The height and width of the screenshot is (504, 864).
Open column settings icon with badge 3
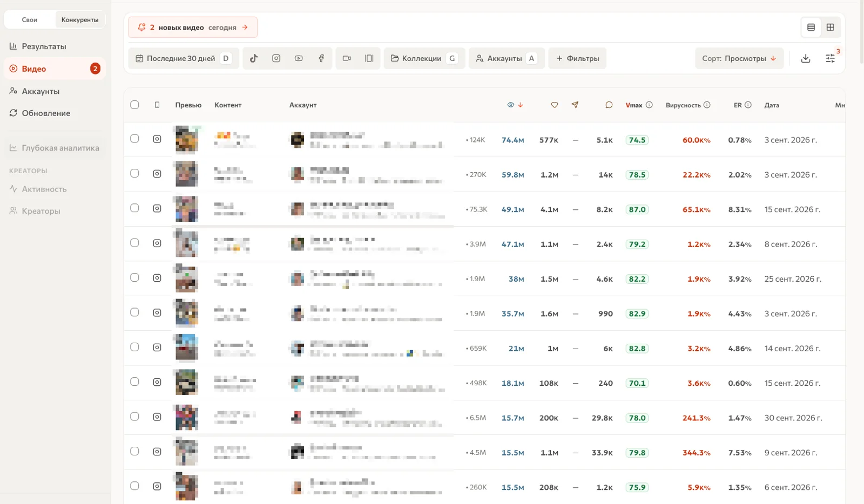click(x=831, y=58)
